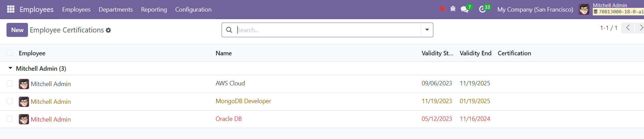Open the search options dropdown arrow

coord(427,30)
